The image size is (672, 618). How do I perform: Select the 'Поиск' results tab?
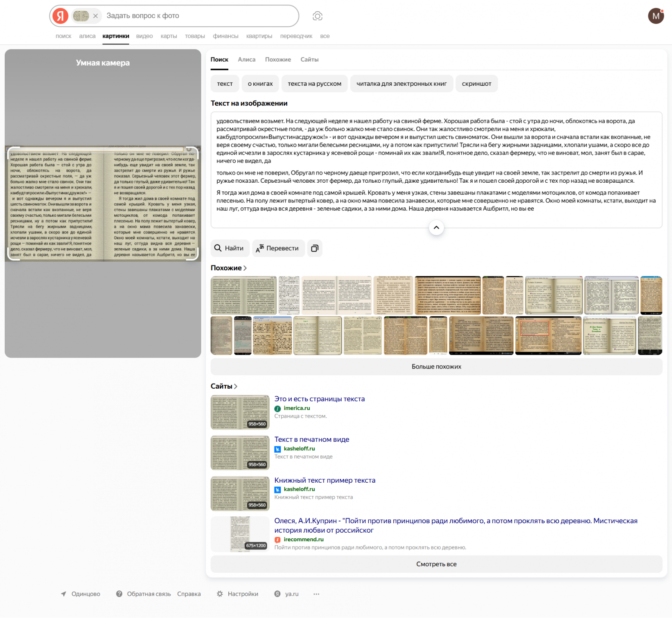[x=219, y=59]
